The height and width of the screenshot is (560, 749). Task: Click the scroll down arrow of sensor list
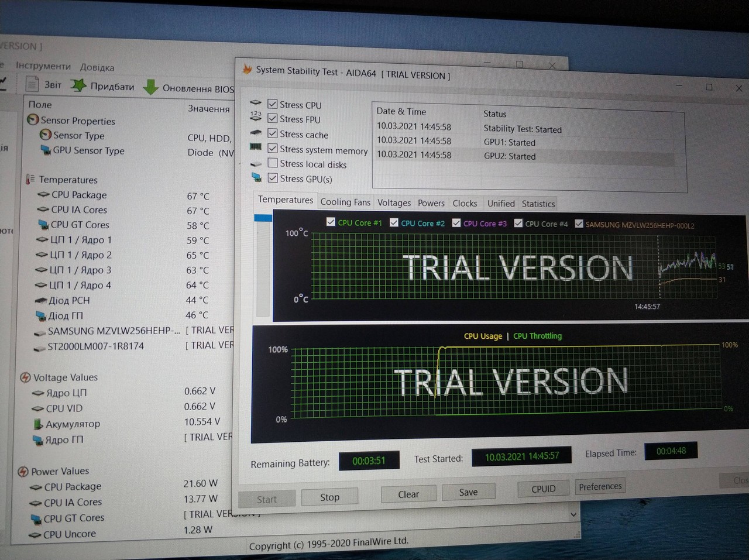573,514
